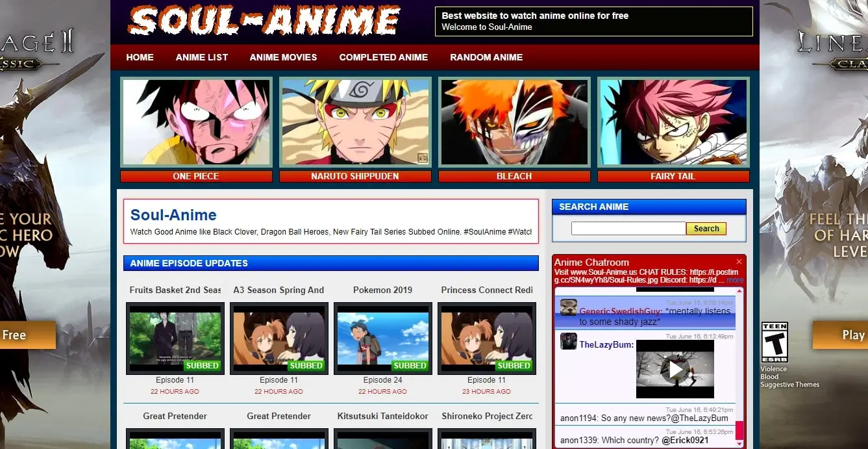Open Fruits Basket episode thumbnail
The height and width of the screenshot is (449, 868).
(x=175, y=339)
